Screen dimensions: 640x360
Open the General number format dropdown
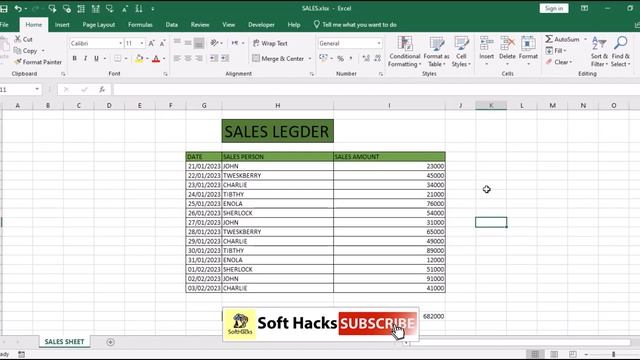coord(379,43)
